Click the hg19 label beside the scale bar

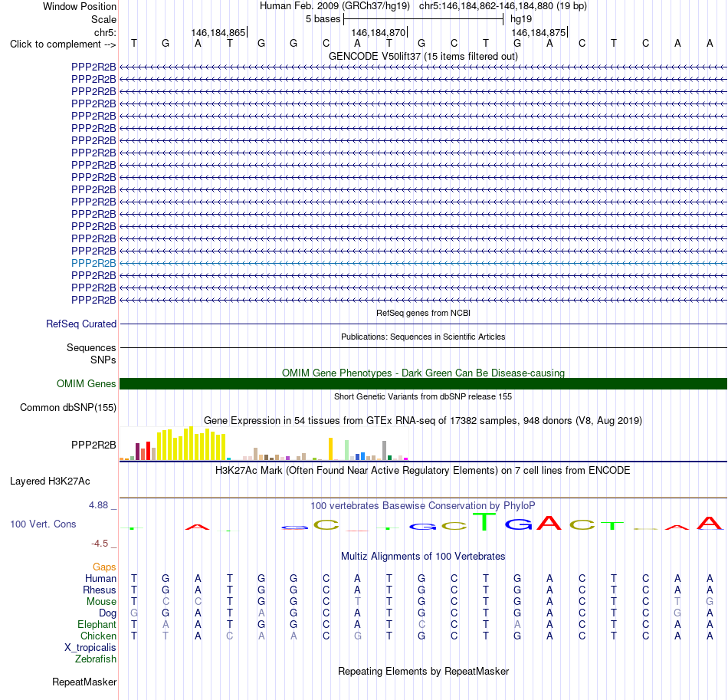coord(521,19)
